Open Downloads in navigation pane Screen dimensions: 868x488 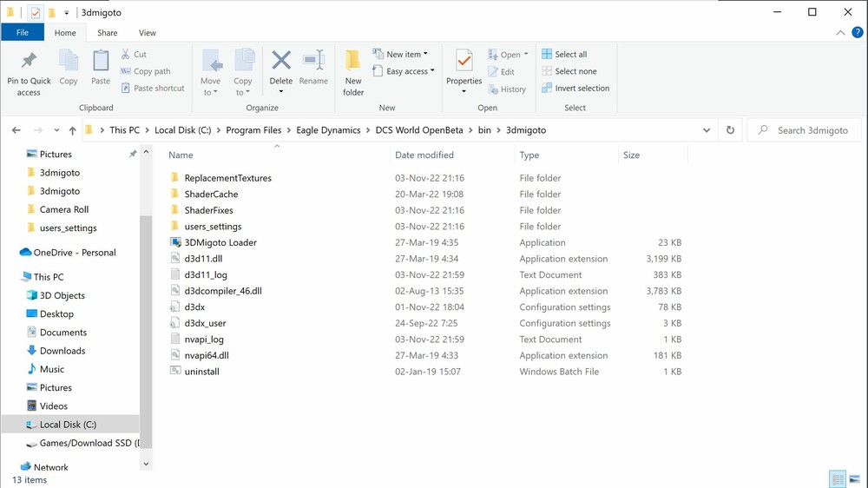point(56,351)
